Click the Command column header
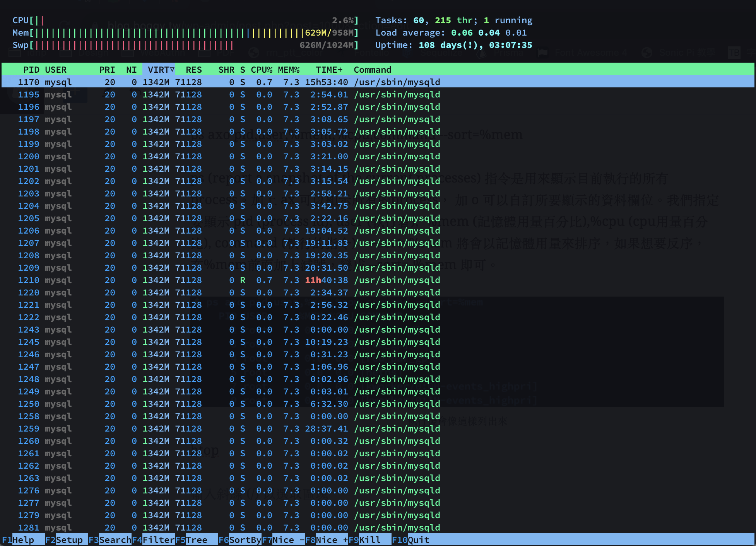Image resolution: width=756 pixels, height=546 pixels. click(372, 70)
